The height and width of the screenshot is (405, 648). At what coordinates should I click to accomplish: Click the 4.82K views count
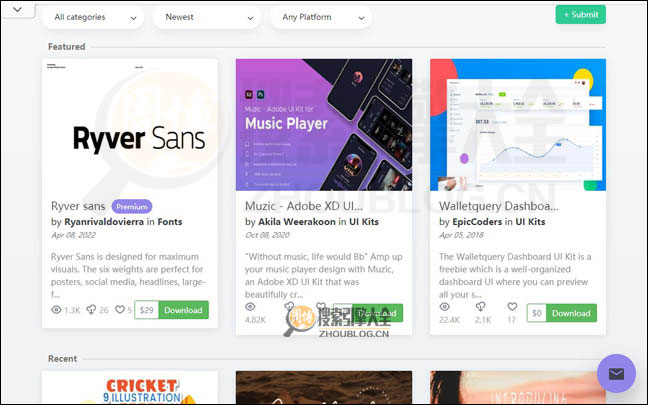click(255, 320)
